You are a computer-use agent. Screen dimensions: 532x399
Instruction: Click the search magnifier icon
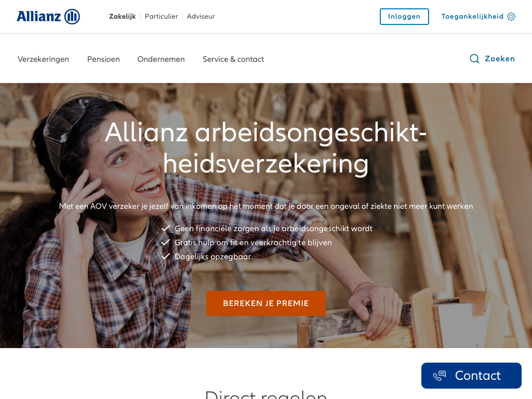[474, 59]
